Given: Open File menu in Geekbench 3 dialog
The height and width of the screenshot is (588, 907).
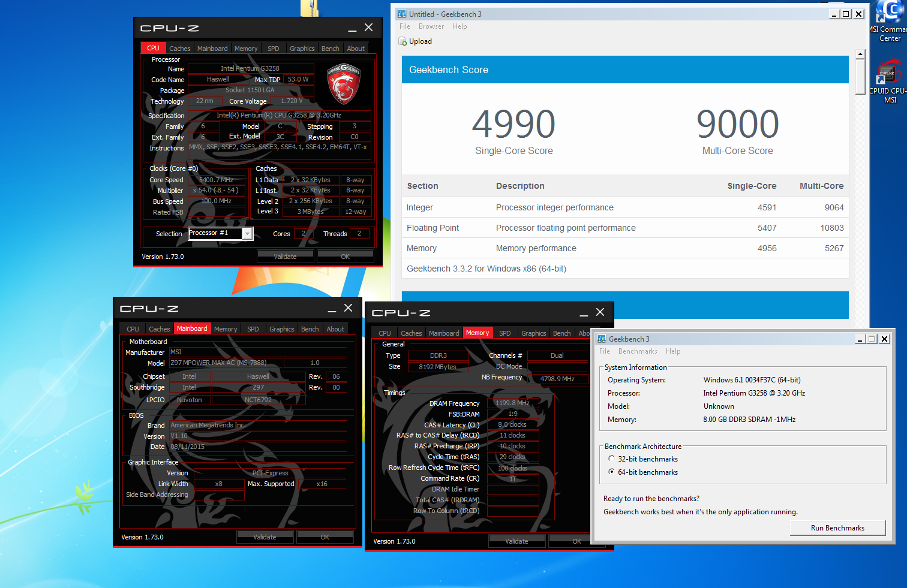Looking at the screenshot, I should point(605,351).
